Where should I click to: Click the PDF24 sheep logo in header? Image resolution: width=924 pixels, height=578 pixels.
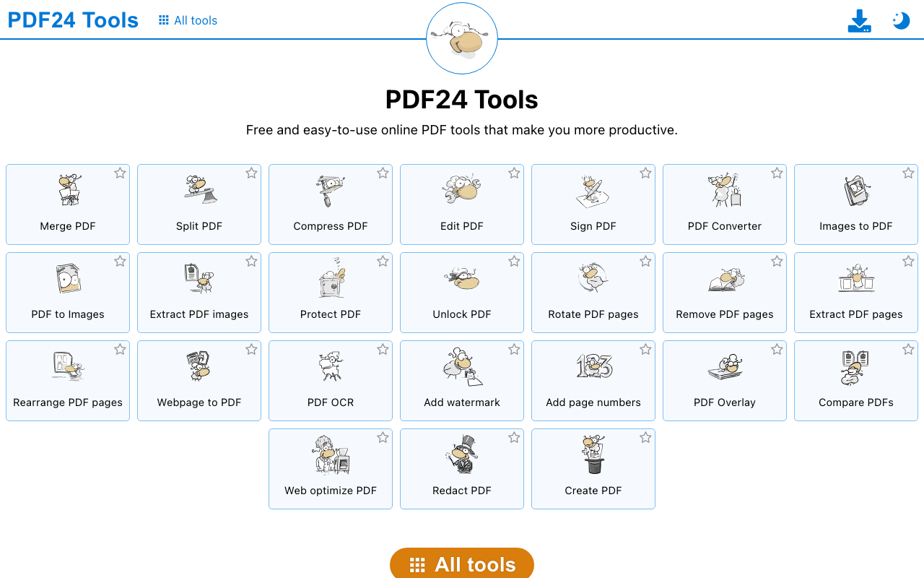pos(462,38)
